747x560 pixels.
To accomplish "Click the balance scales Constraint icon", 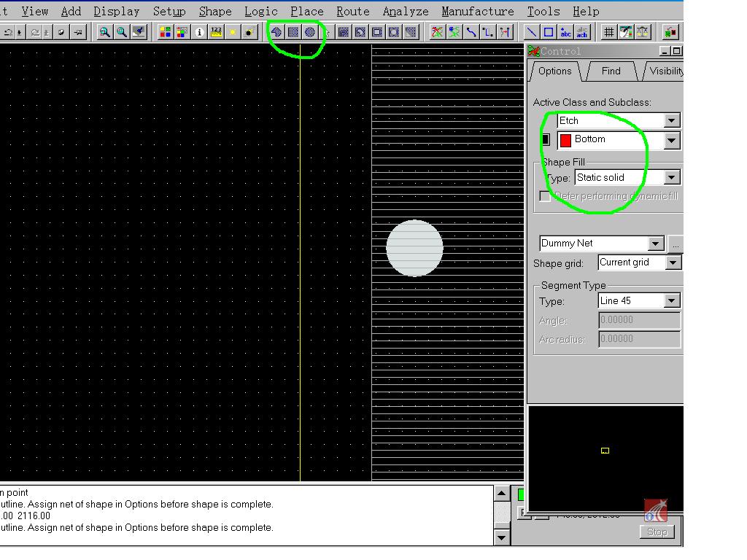I will [x=642, y=32].
